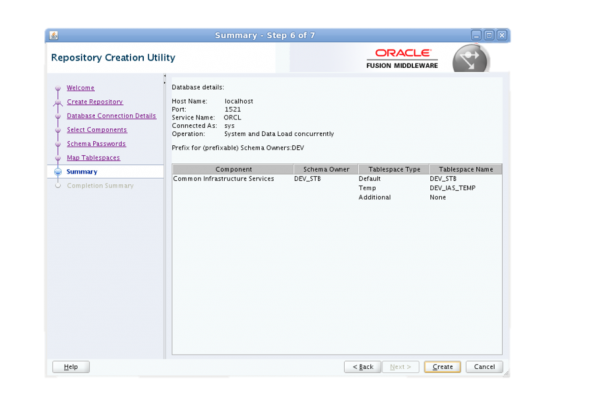Go to Map Tablespaces step
Image resolution: width=595 pixels, height=406 pixels.
click(93, 158)
